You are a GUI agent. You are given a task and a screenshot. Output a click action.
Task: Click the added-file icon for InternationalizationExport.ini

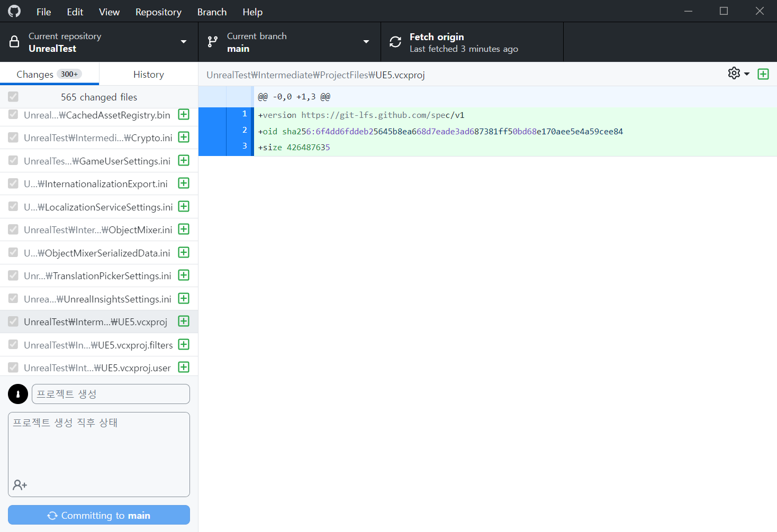pos(184,183)
